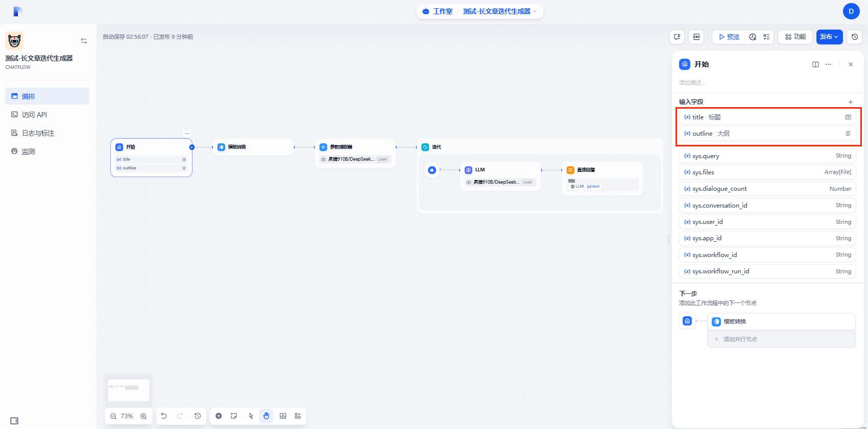This screenshot has height=429, width=868.
Task: Click the add node plus icon
Action: (219, 416)
